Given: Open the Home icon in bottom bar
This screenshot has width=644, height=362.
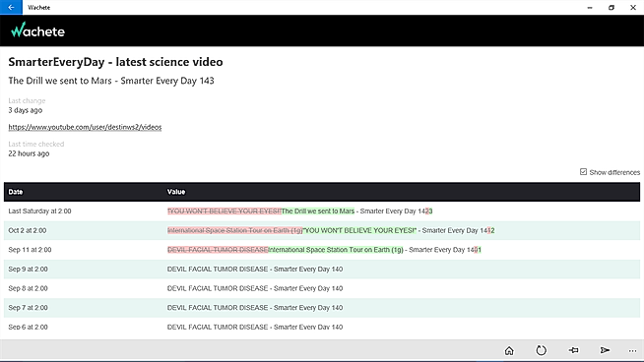Looking at the screenshot, I should pos(509,350).
